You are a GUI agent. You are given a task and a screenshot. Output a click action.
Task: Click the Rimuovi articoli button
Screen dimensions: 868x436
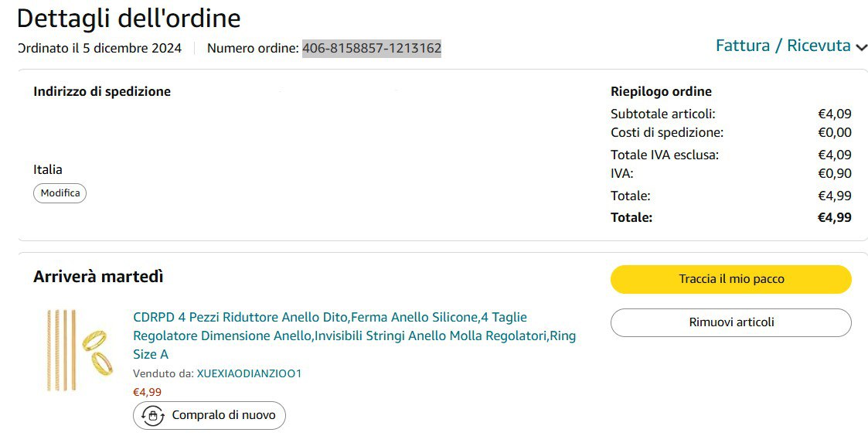(730, 322)
